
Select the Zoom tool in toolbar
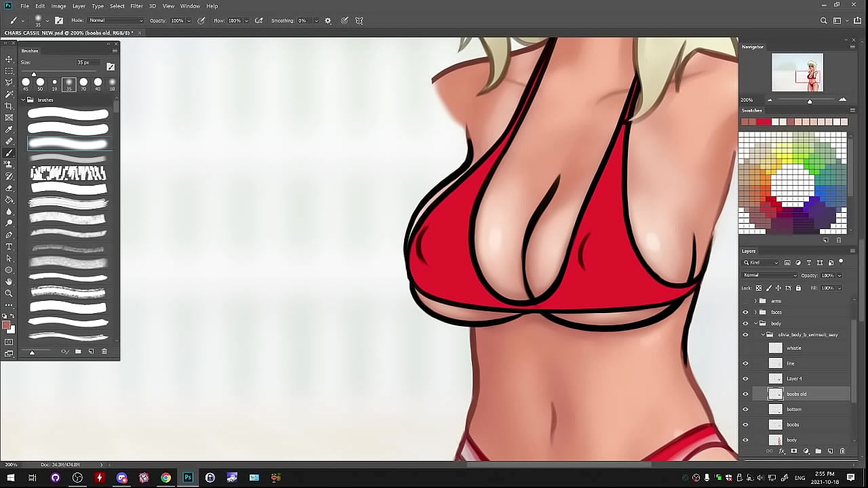pos(9,293)
